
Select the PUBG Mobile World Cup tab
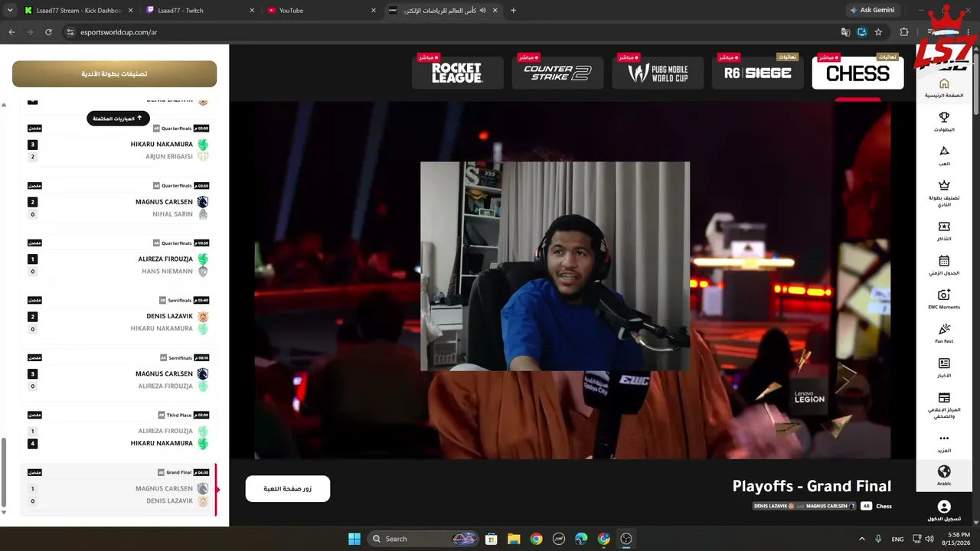click(x=658, y=73)
